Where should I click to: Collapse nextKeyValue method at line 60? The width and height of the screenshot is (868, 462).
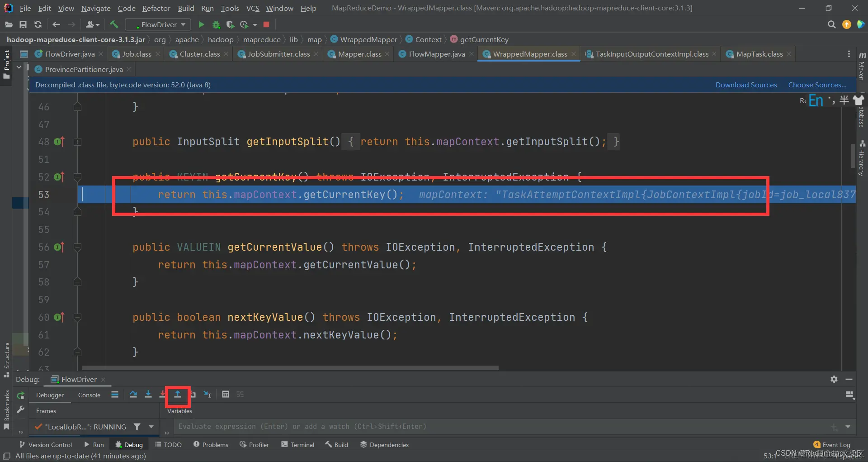tap(78, 317)
